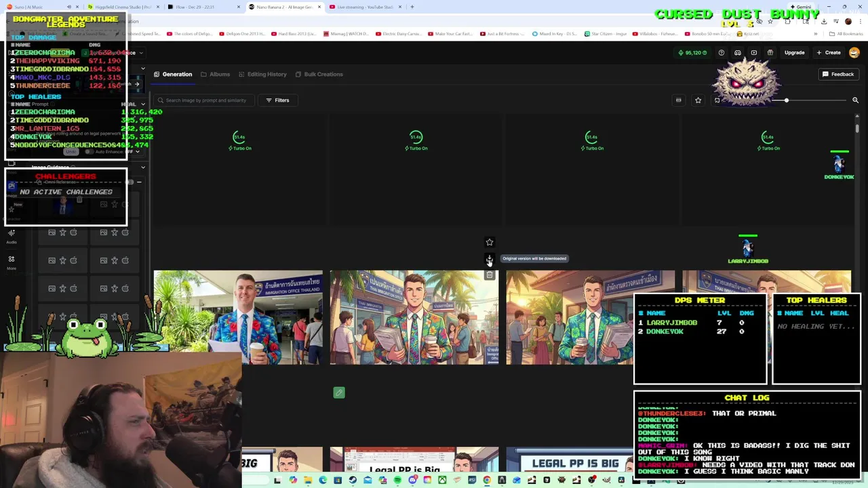Open the Filters button
The height and width of the screenshot is (488, 868).
277,100
